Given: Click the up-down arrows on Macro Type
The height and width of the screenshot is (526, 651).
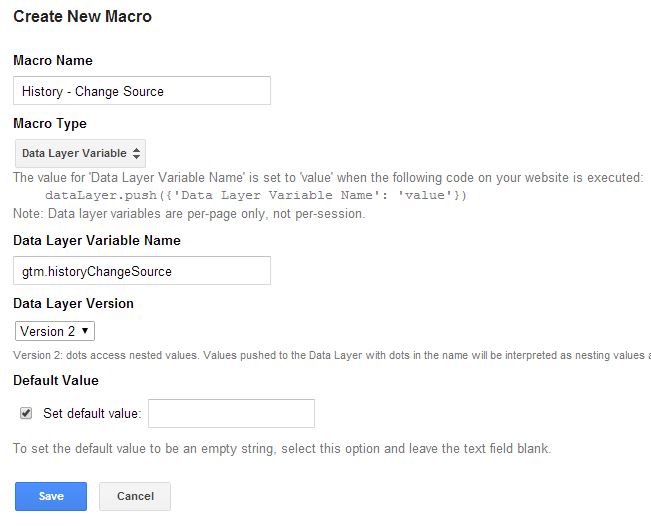Looking at the screenshot, I should pyautogui.click(x=136, y=153).
